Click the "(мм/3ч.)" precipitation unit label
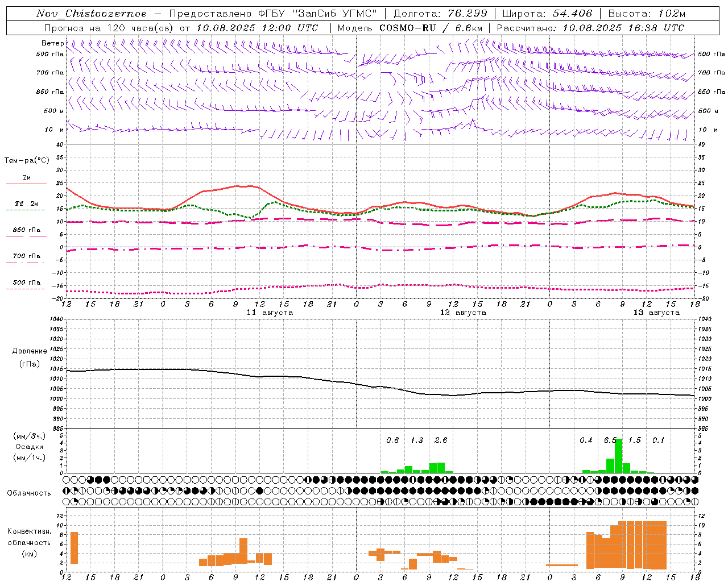Screen dimensions: 728x582 [x=30, y=436]
